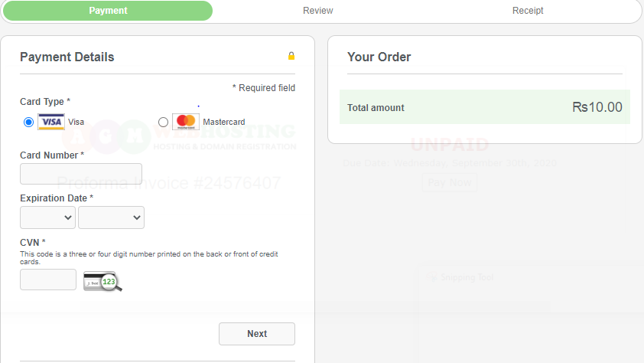
Task: Click the Rs10.00 total value
Action: [597, 107]
